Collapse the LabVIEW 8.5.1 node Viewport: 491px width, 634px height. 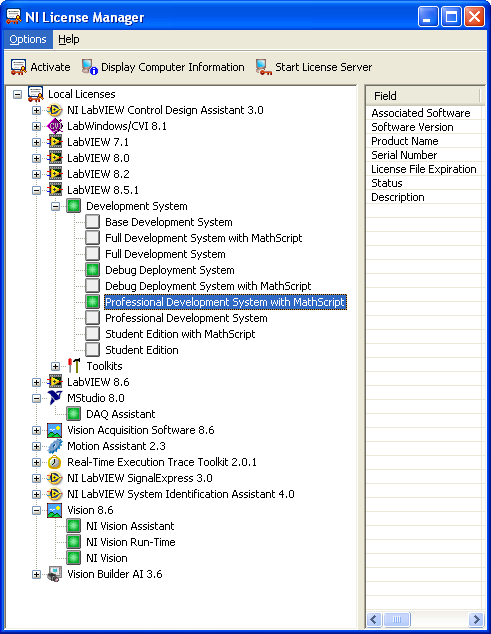pyautogui.click(x=36, y=190)
